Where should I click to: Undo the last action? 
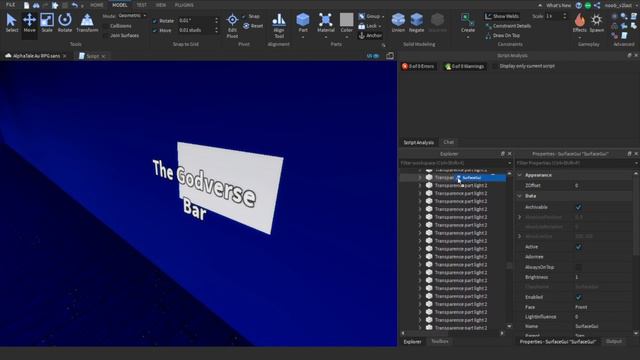pos(75,5)
